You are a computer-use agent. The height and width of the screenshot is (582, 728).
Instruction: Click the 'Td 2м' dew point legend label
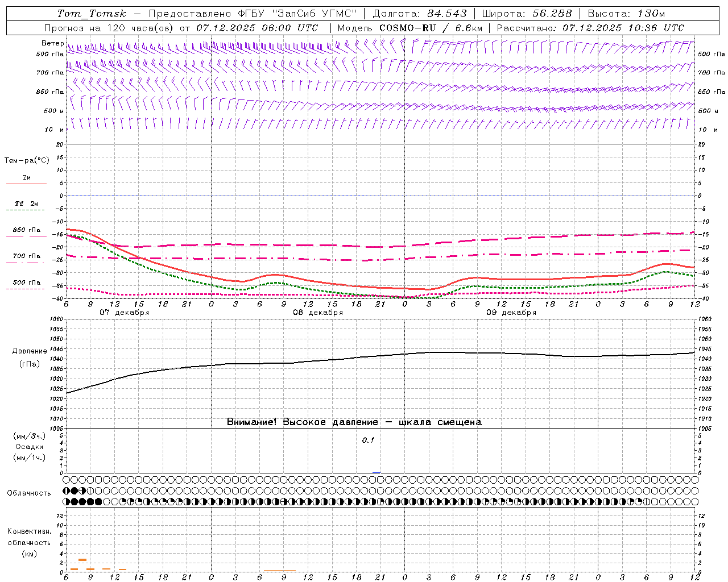coord(27,203)
